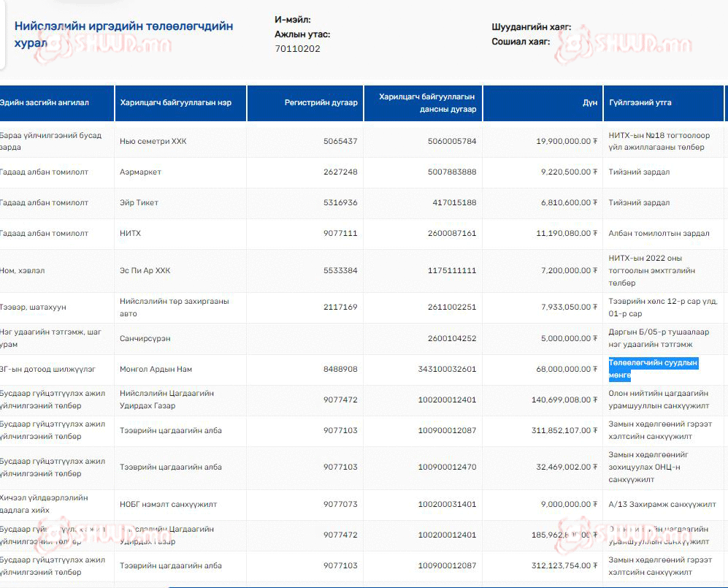Sort table by the Дүн column header
Screen dimensions: 728x588
[x=590, y=103]
